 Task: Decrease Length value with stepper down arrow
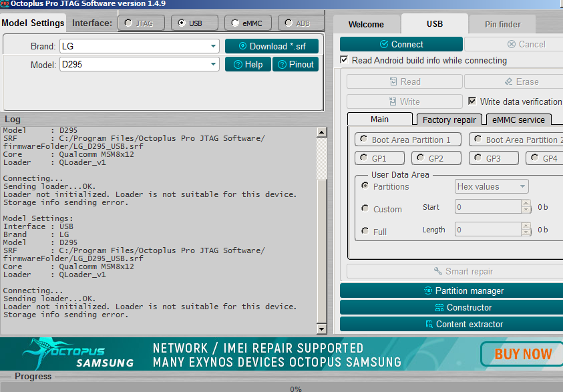[526, 232]
